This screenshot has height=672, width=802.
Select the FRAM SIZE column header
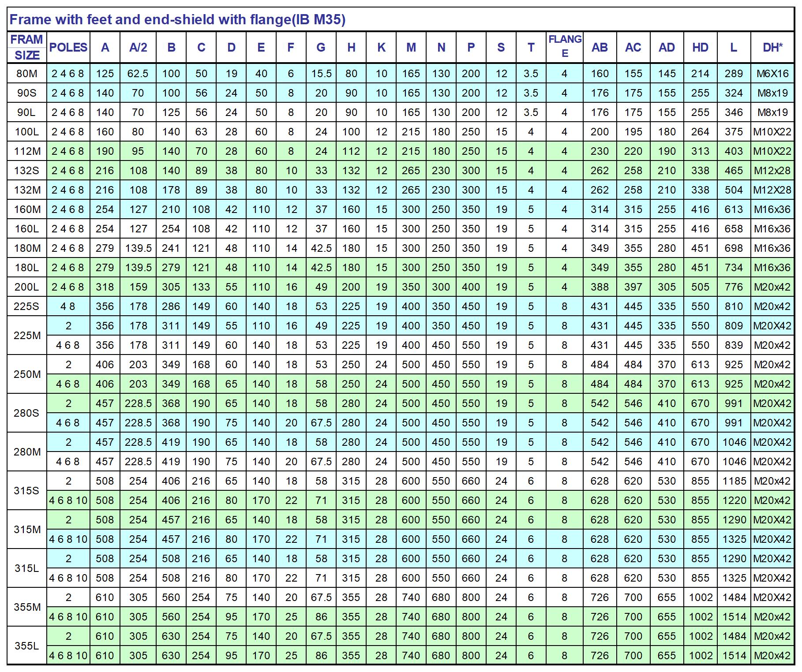[27, 47]
